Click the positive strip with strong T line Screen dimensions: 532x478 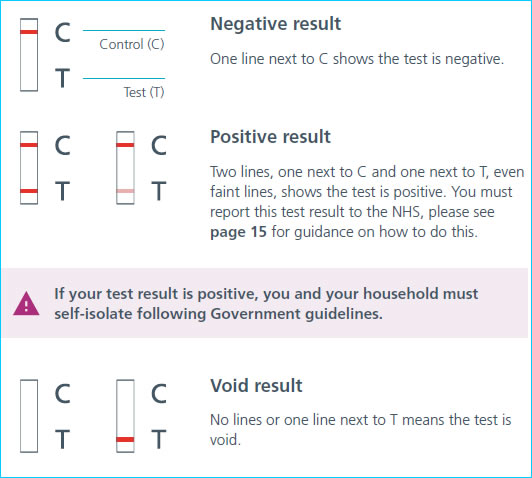29,168
